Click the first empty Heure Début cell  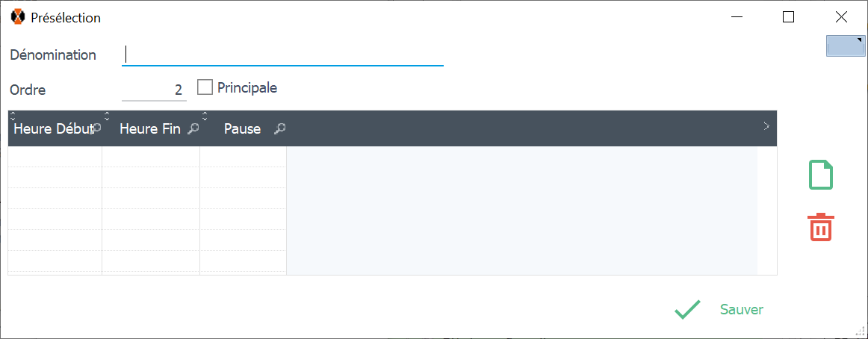55,156
